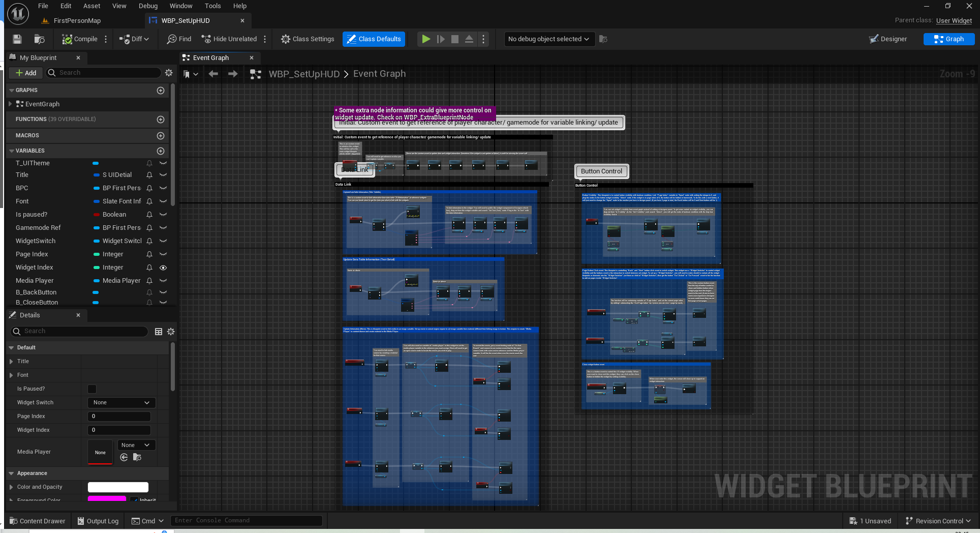Toggle Is Paused checkbox in Details

pos(92,389)
